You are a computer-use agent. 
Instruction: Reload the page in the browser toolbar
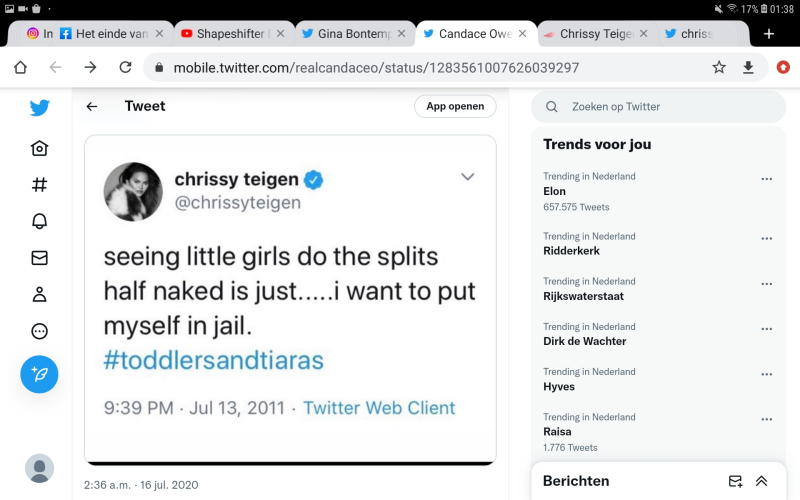125,67
